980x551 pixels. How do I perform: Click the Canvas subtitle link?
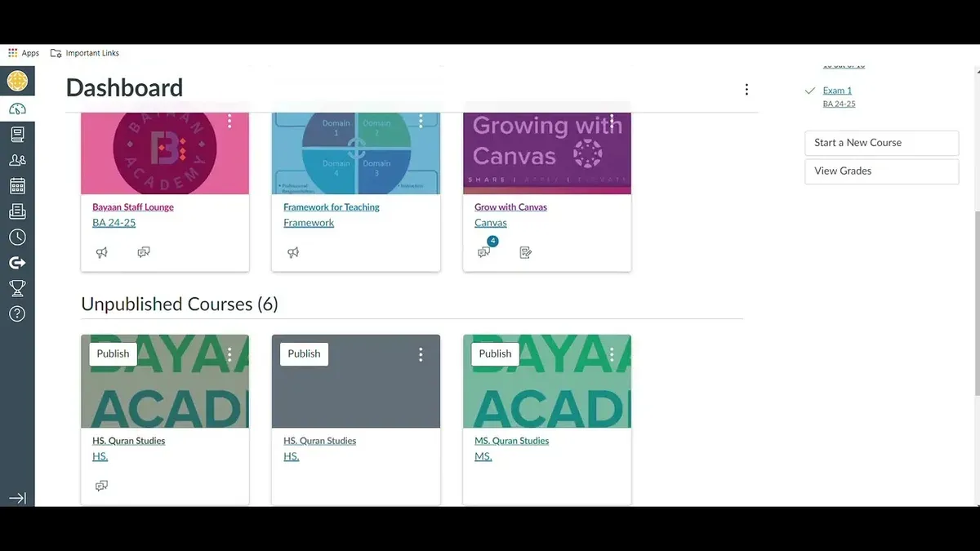(x=491, y=223)
